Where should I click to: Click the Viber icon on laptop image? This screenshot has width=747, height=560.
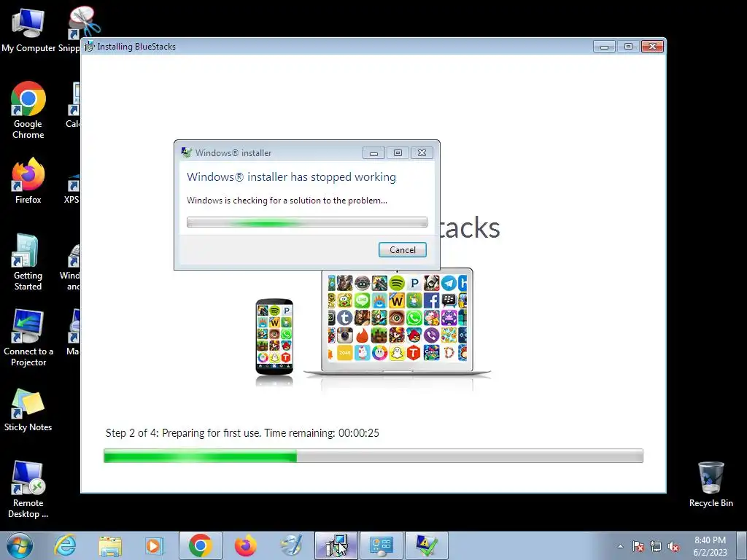click(431, 335)
